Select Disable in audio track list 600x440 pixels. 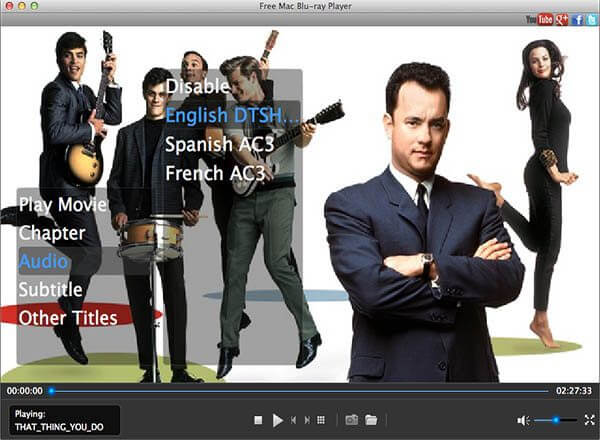[198, 86]
